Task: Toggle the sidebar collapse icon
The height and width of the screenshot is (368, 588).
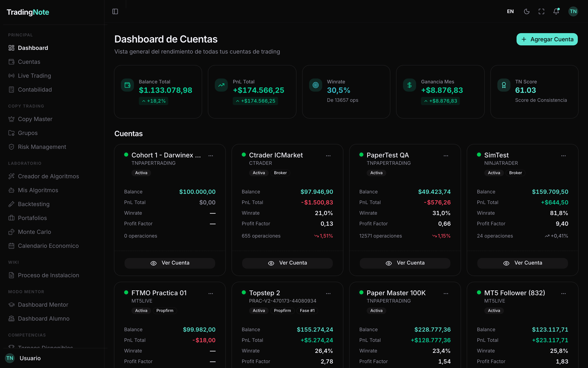Action: (x=115, y=11)
